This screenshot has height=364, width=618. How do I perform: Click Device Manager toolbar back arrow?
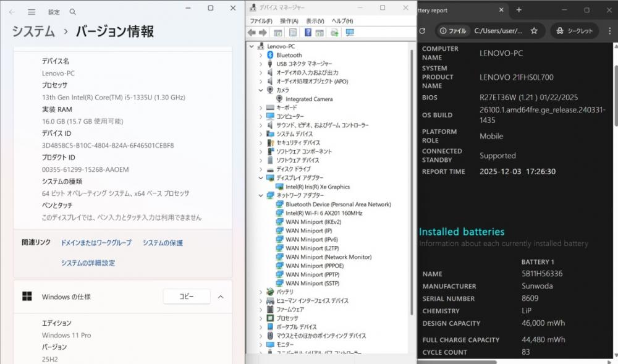(x=252, y=33)
